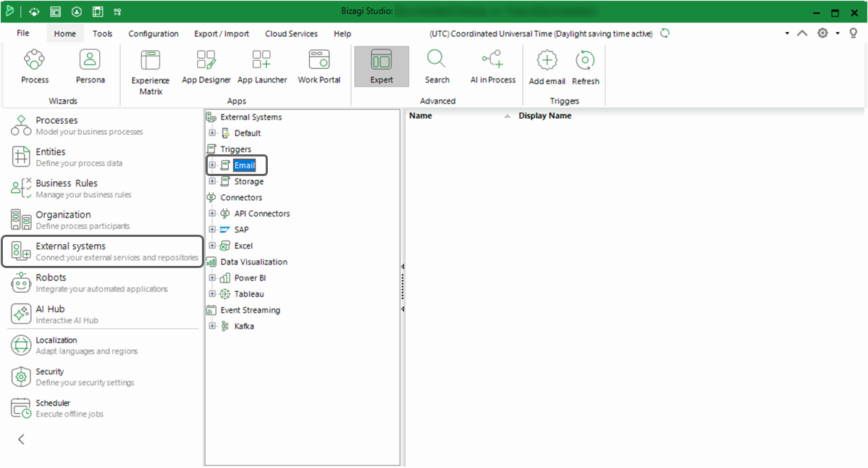Screen dimensions: 868x468
Task: Launch App Designer
Action: click(x=206, y=67)
